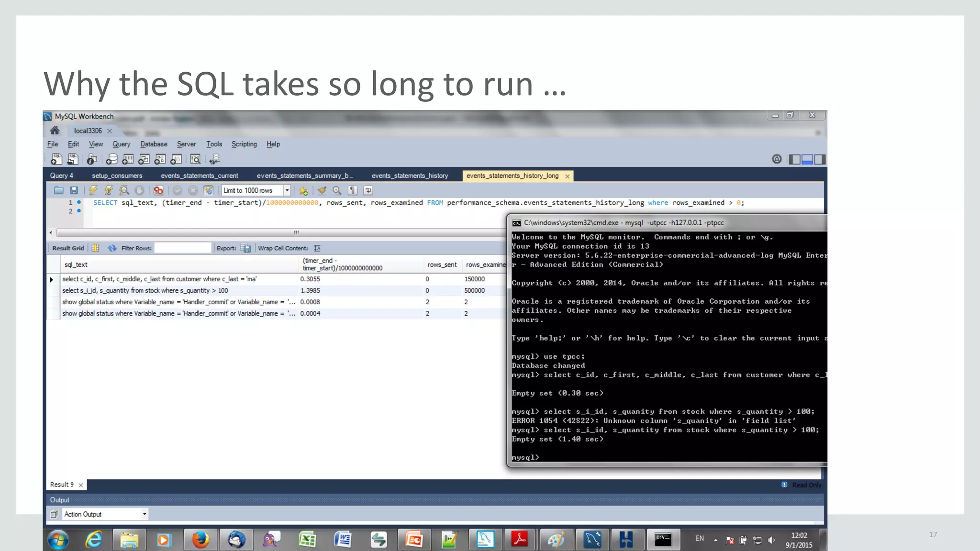Run EXPLAIN on current statement icon
The width and height of the screenshot is (980, 551).
pyautogui.click(x=124, y=190)
